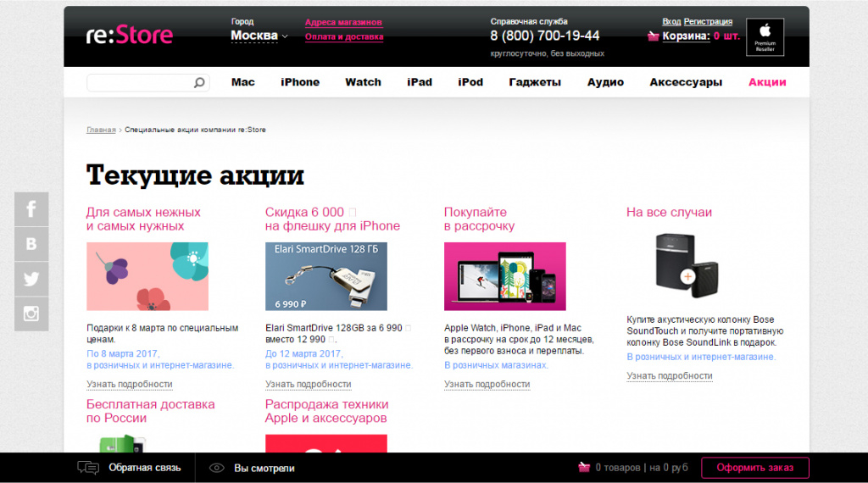Click the basket icon in bottom bar

(x=584, y=468)
